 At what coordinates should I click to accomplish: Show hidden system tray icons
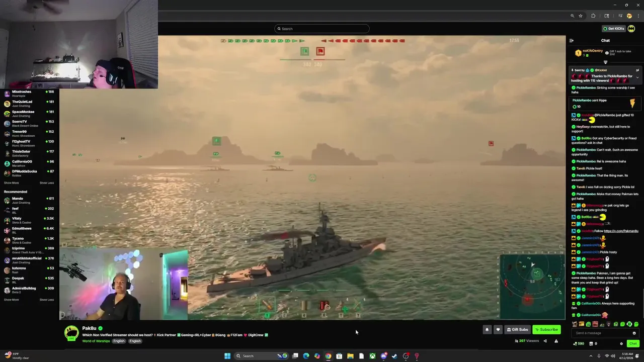tap(591, 356)
